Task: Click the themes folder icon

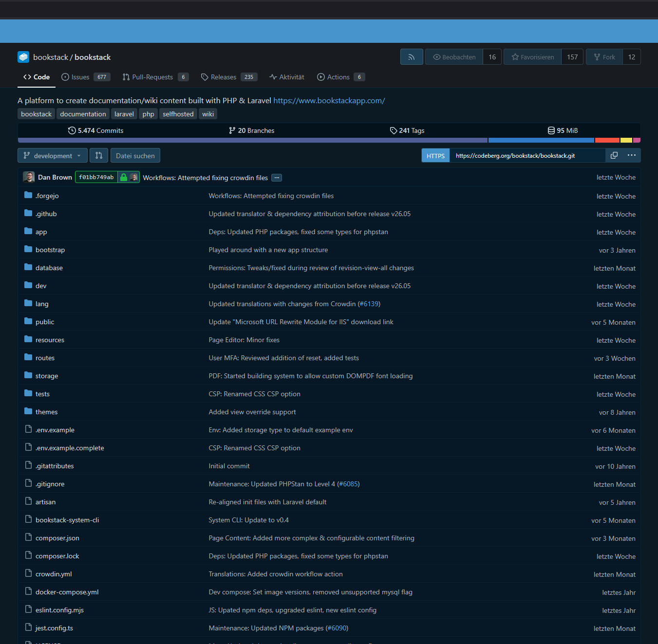Action: pyautogui.click(x=28, y=411)
